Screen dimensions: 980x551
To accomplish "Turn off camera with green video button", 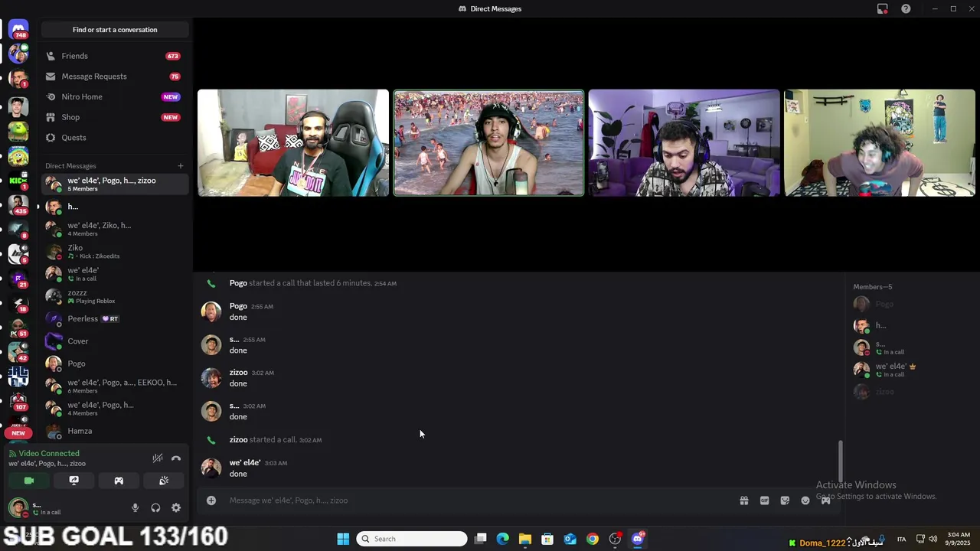I will [x=29, y=481].
